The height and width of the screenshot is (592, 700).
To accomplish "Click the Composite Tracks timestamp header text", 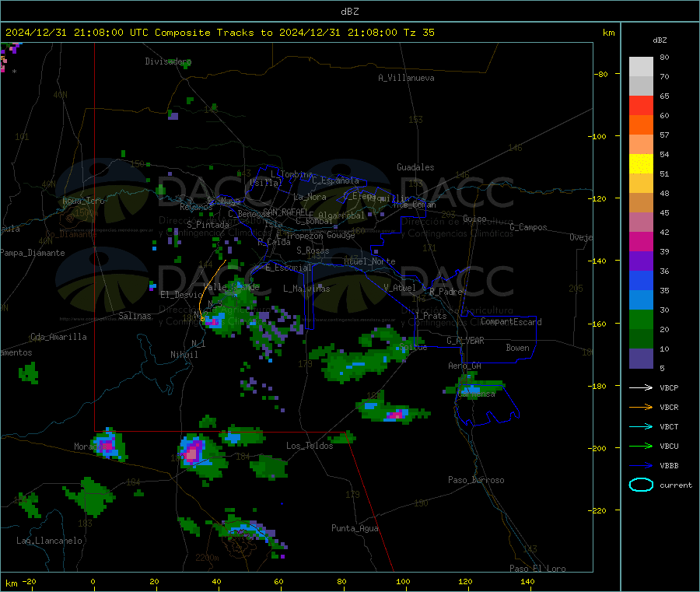I will (219, 33).
